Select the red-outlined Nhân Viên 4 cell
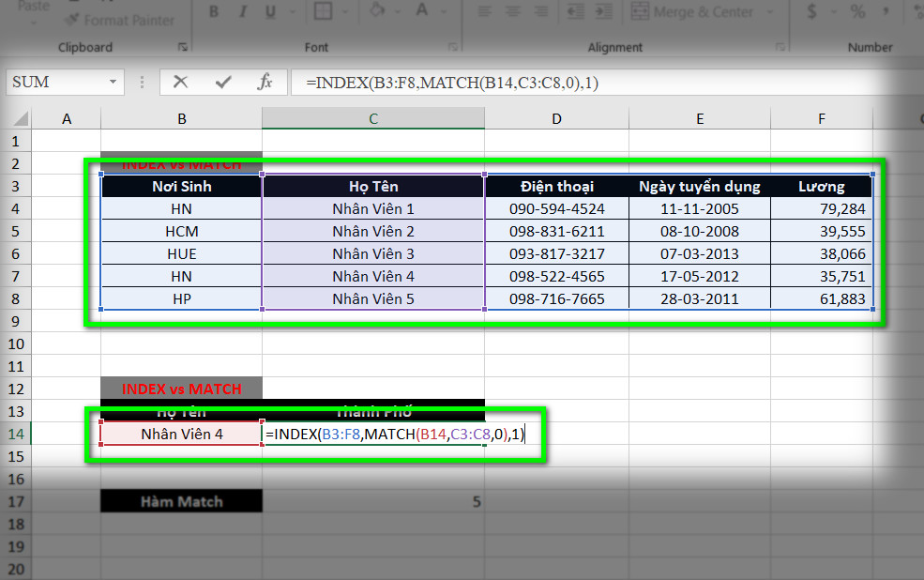The image size is (924, 580). click(181, 434)
